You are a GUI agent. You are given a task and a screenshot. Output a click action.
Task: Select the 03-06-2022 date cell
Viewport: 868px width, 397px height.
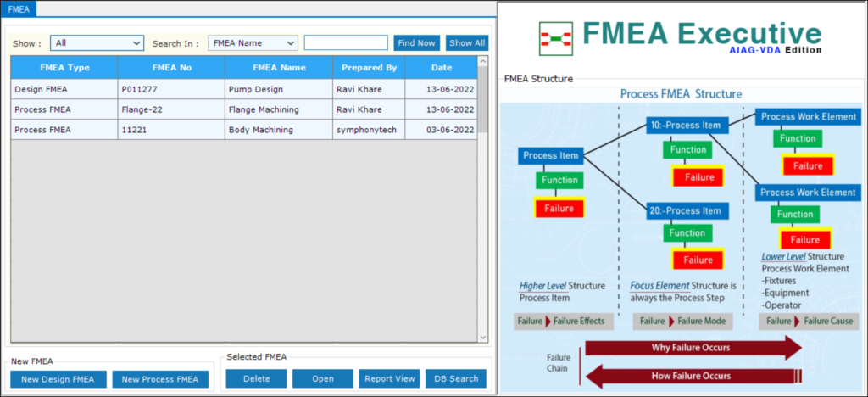click(x=442, y=130)
